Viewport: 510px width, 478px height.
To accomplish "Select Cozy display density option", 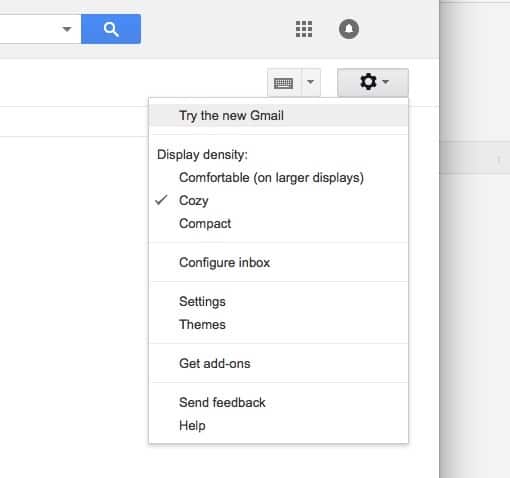I will click(279, 201).
